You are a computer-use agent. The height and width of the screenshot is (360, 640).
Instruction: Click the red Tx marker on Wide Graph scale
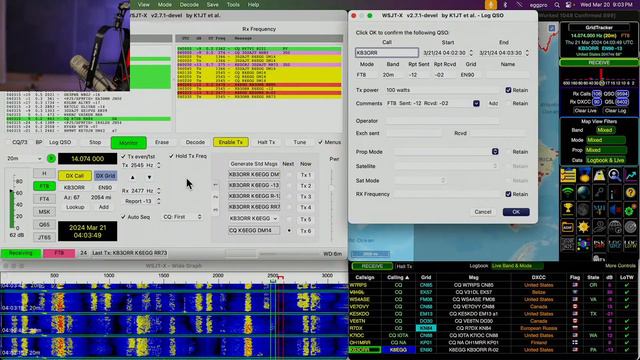point(281,278)
